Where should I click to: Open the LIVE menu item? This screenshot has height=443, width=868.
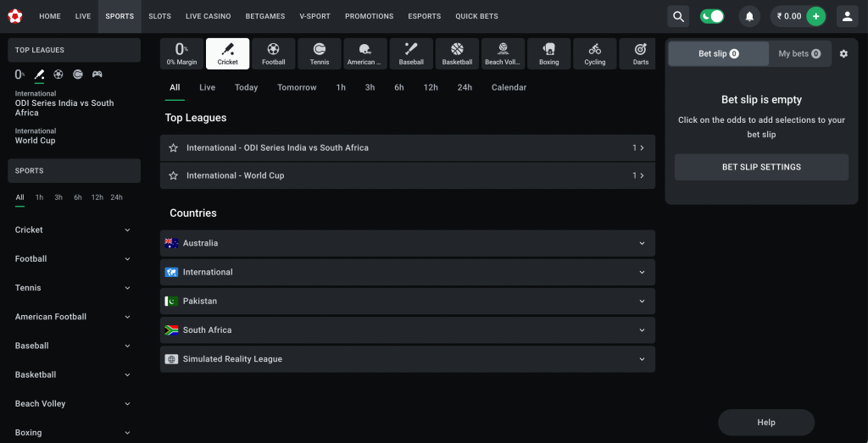click(83, 17)
